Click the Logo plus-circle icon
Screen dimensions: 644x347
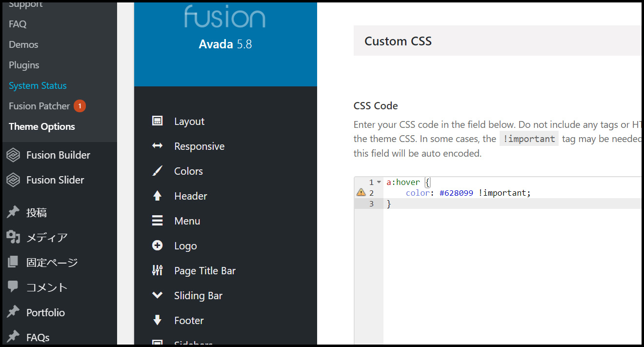157,245
